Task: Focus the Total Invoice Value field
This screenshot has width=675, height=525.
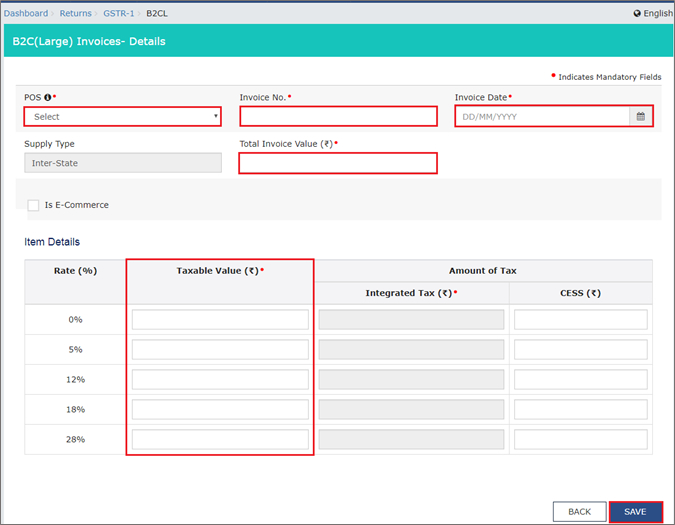Action: point(338,163)
